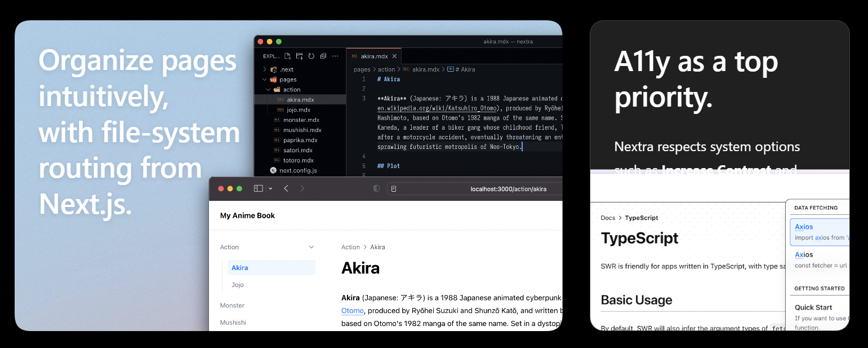The image size is (868, 348).
Task: Toggle the Safari sidebar
Action: pyautogui.click(x=258, y=188)
